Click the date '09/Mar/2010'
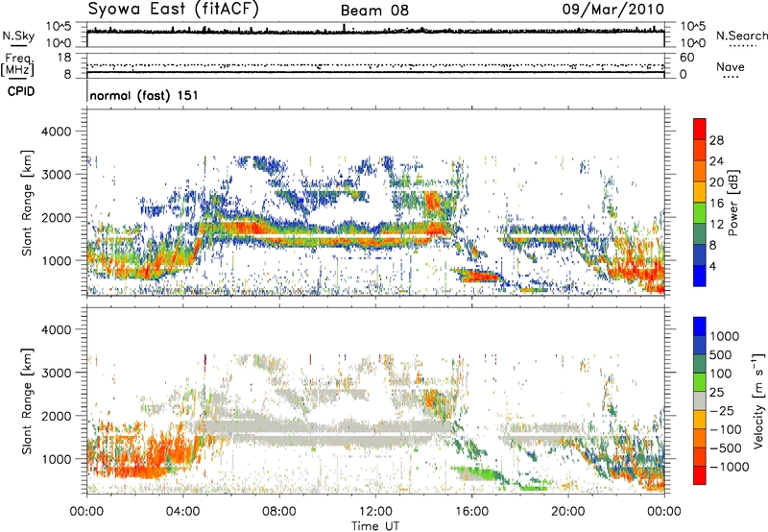Viewport: 768px width, 532px height. point(612,10)
